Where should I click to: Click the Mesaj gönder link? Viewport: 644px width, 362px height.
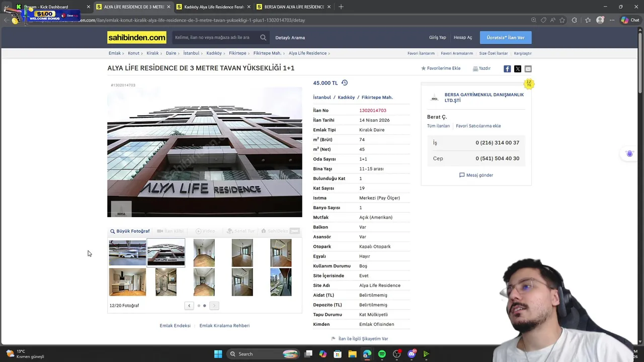tap(476, 175)
